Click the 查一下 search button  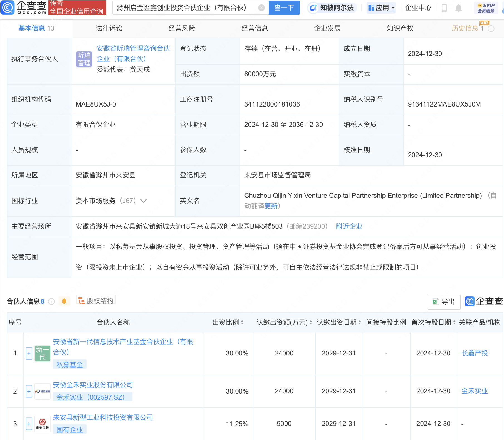click(x=284, y=8)
